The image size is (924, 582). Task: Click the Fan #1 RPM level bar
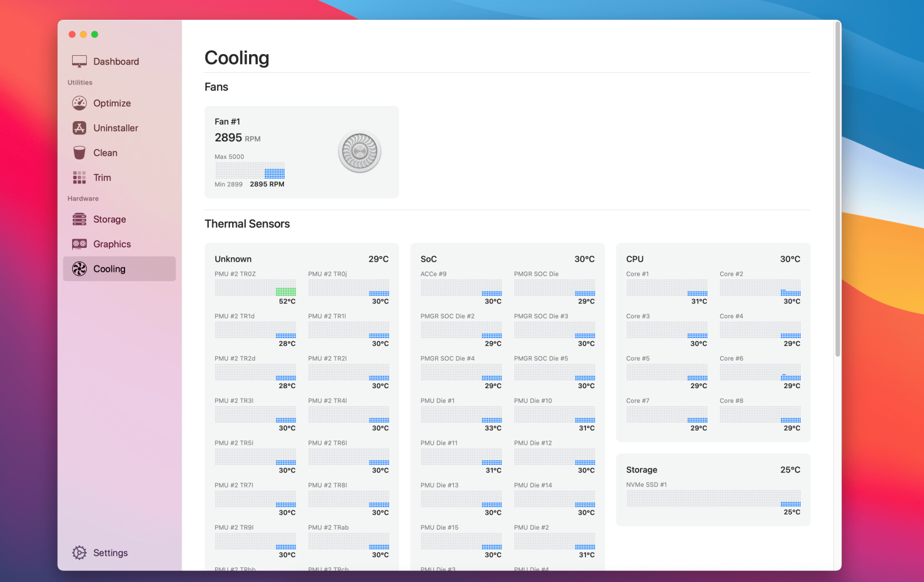pos(250,171)
